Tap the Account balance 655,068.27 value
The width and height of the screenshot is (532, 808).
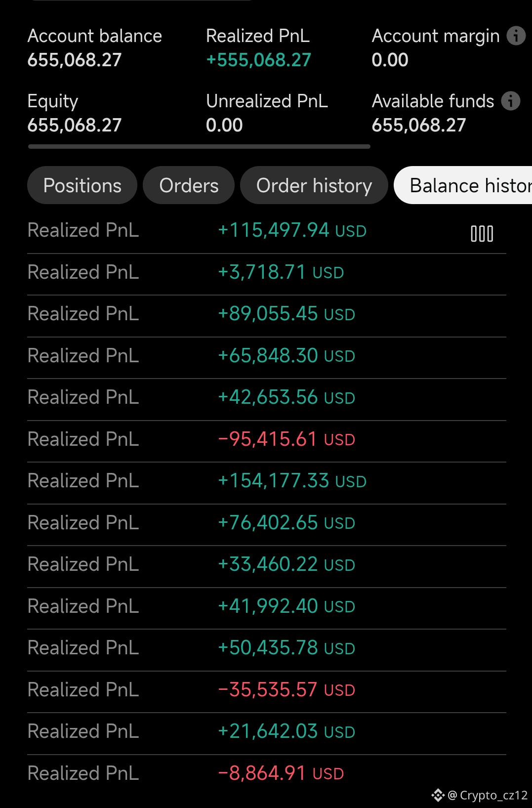tap(75, 60)
